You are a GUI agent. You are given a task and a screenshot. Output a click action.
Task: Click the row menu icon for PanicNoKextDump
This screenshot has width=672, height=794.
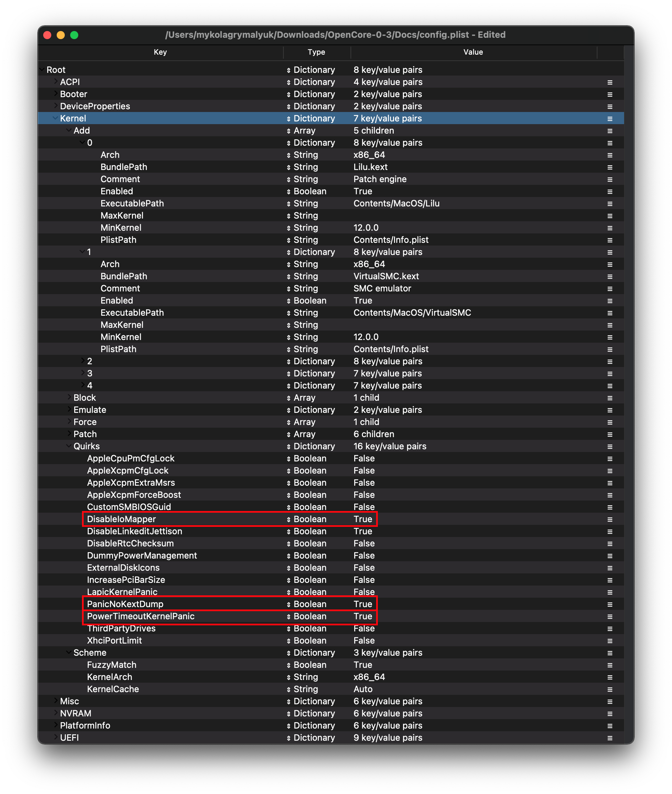pyautogui.click(x=610, y=604)
